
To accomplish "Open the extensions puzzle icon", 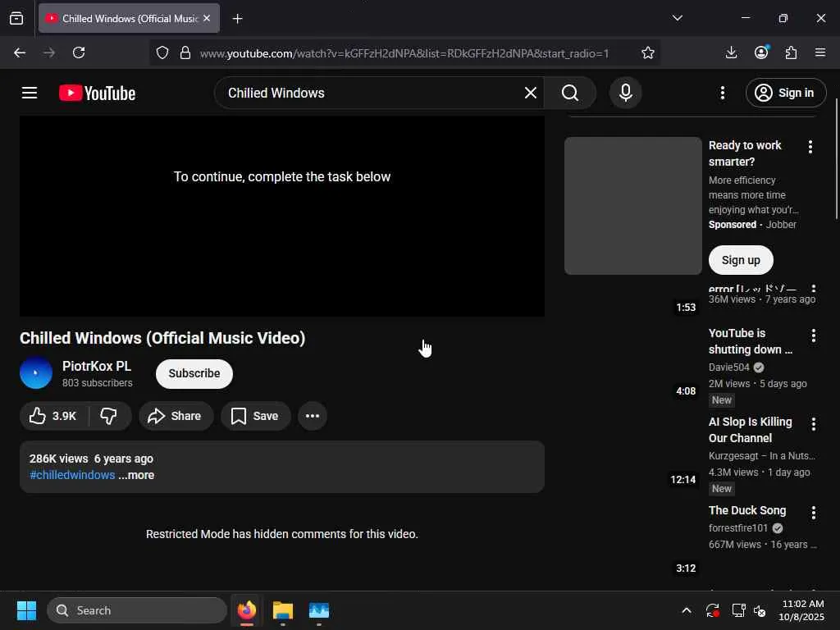I will (792, 52).
